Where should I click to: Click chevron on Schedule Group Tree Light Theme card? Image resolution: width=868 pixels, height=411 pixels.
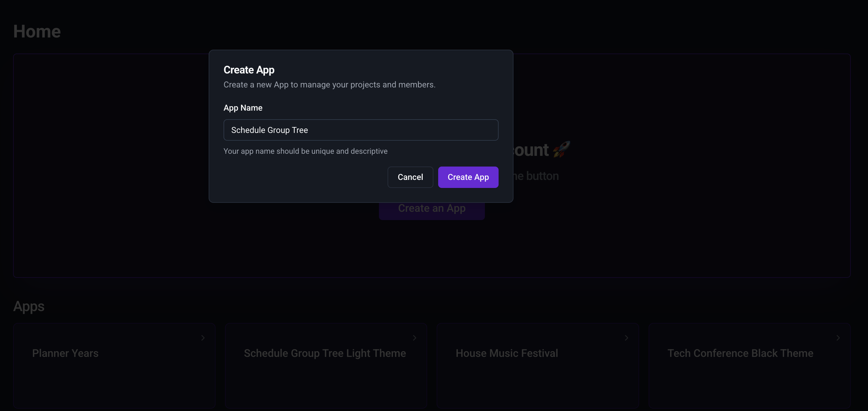(x=414, y=338)
